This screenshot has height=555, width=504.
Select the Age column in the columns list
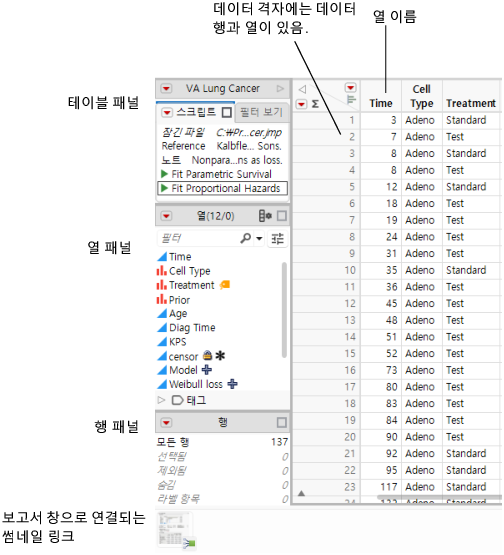[178, 314]
